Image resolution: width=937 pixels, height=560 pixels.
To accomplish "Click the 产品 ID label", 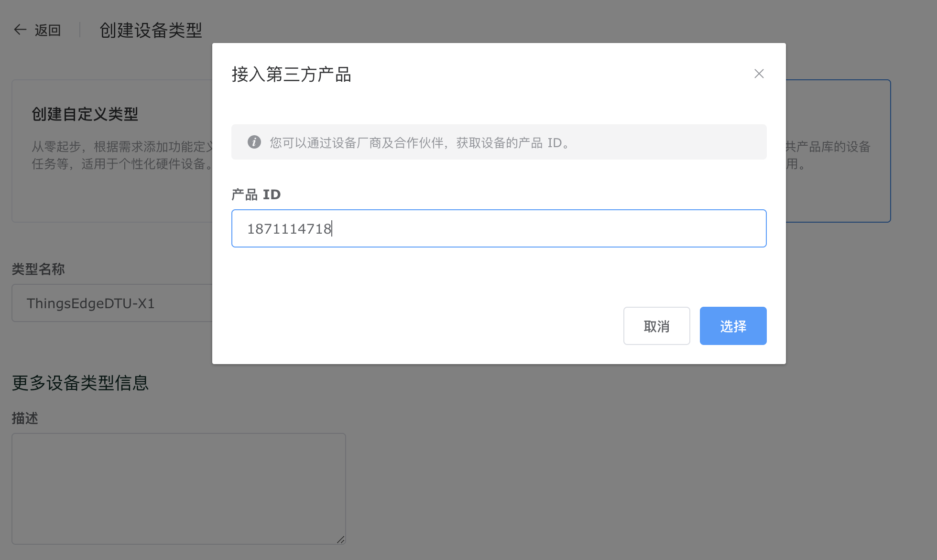I will tap(256, 194).
